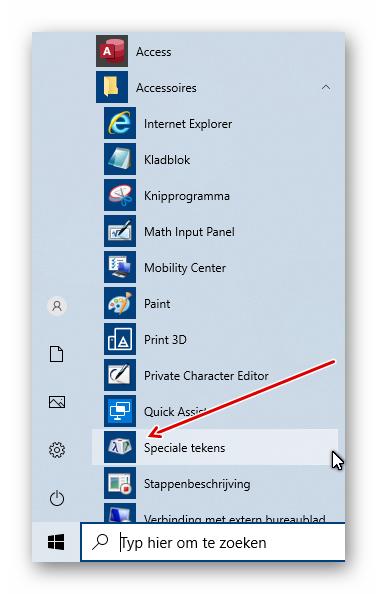
Task: Click the Windows Start button
Action: pyautogui.click(x=56, y=542)
